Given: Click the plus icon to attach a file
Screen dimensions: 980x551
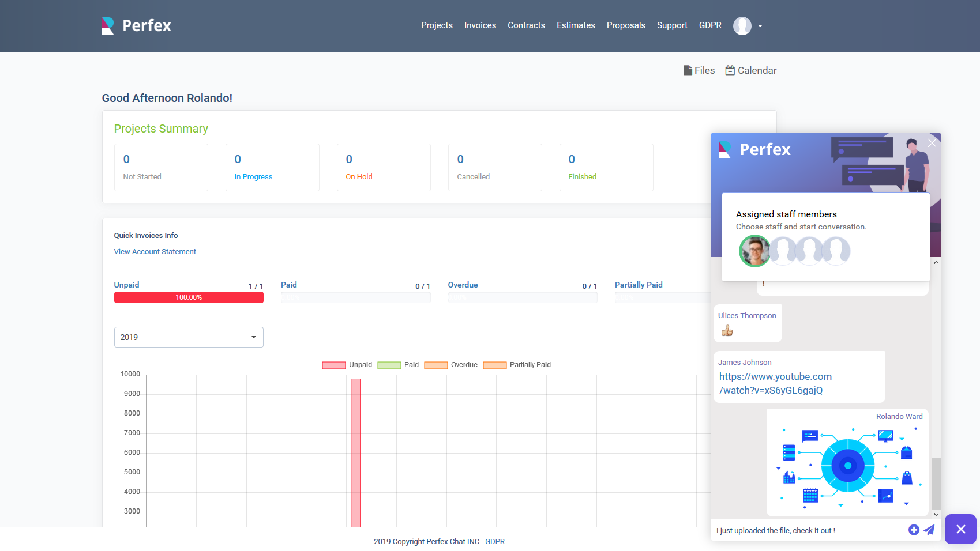Looking at the screenshot, I should (914, 530).
